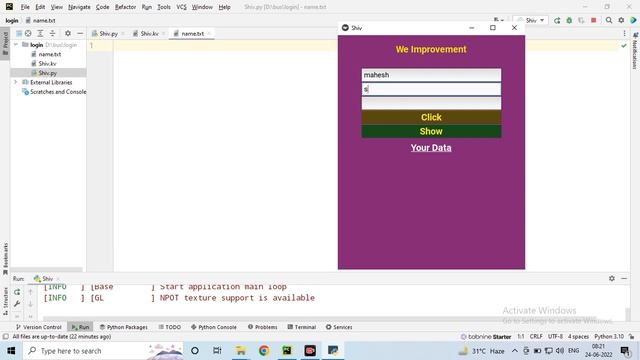Select name.txt in project tree
The image size is (640, 360).
tap(50, 54)
